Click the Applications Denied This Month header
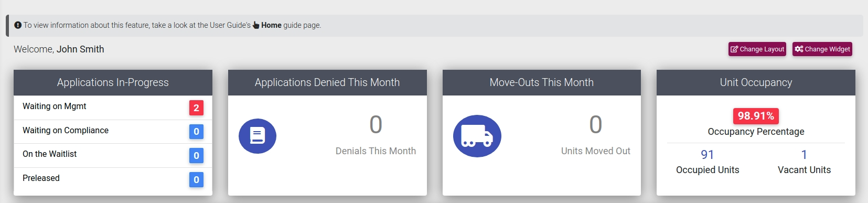Screen dimensions: 868x203 pos(327,82)
